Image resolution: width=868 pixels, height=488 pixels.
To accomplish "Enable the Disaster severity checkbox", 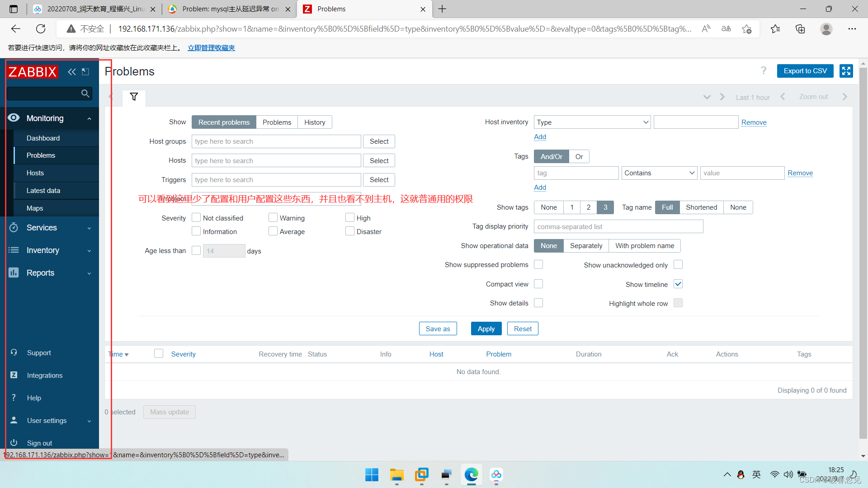I will pos(350,231).
